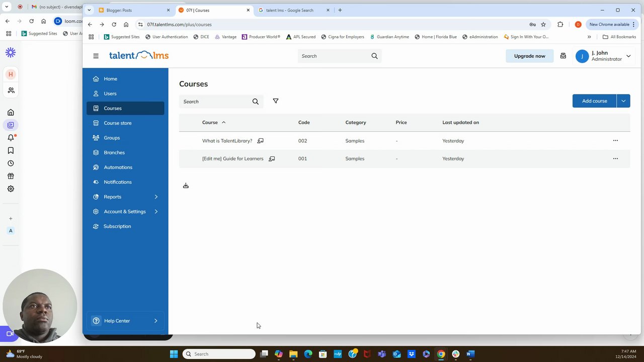Screen dimensions: 644x362
Task: Expand the Reports submenu
Action: tap(156, 197)
